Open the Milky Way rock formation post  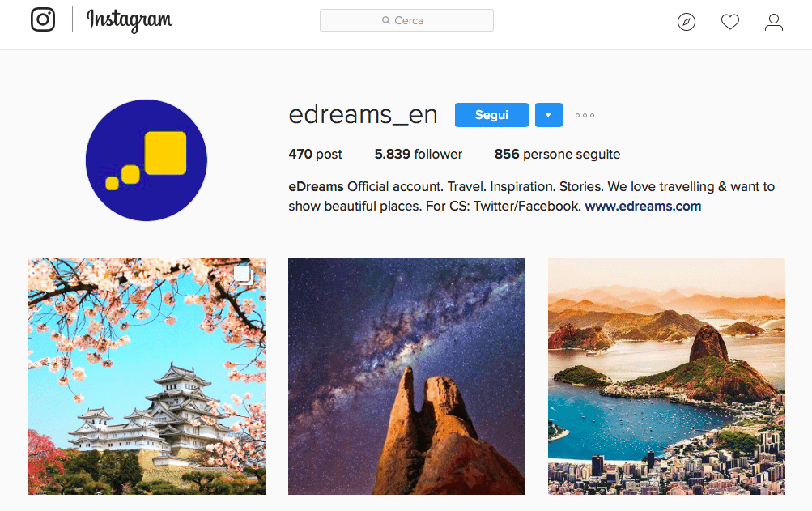406,377
